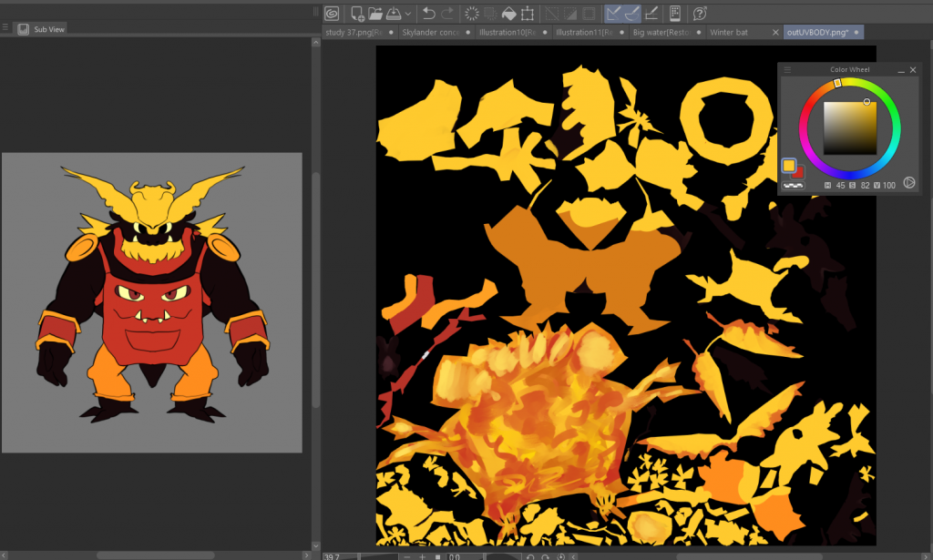The width and height of the screenshot is (933, 560).
Task: Select the Sub View panel tab
Action: [41, 28]
